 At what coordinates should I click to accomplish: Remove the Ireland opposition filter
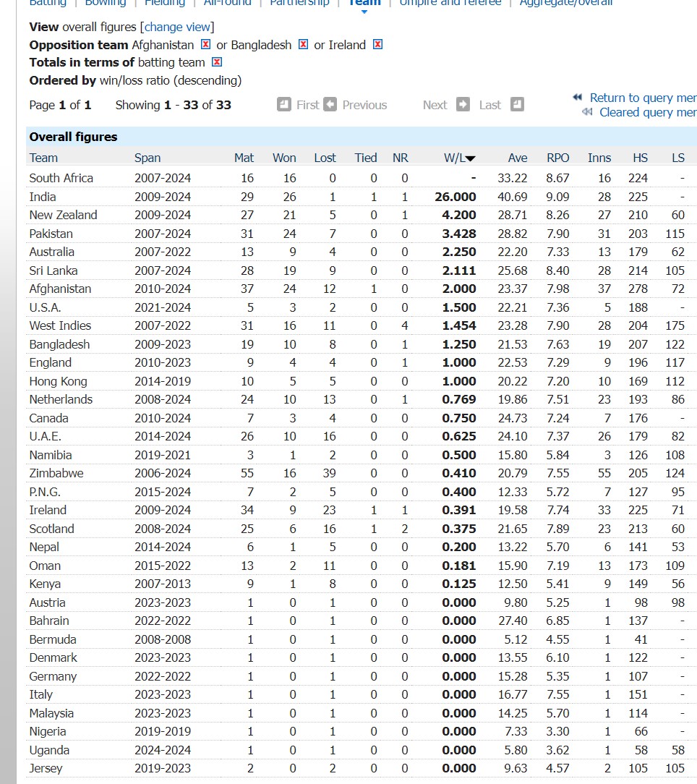pyautogui.click(x=378, y=45)
